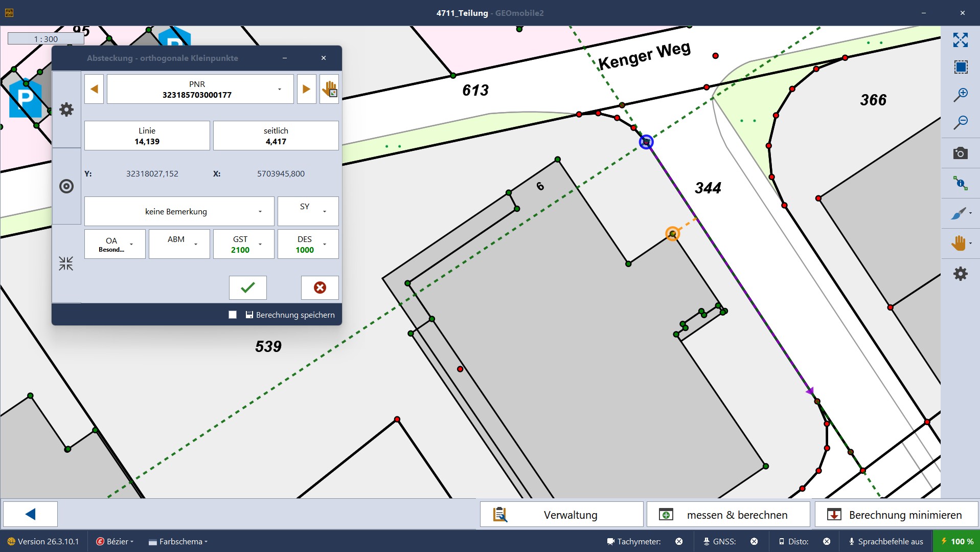Click the fit-to-extent arrows icon
Viewport: 980px width, 552px height.
tap(960, 40)
